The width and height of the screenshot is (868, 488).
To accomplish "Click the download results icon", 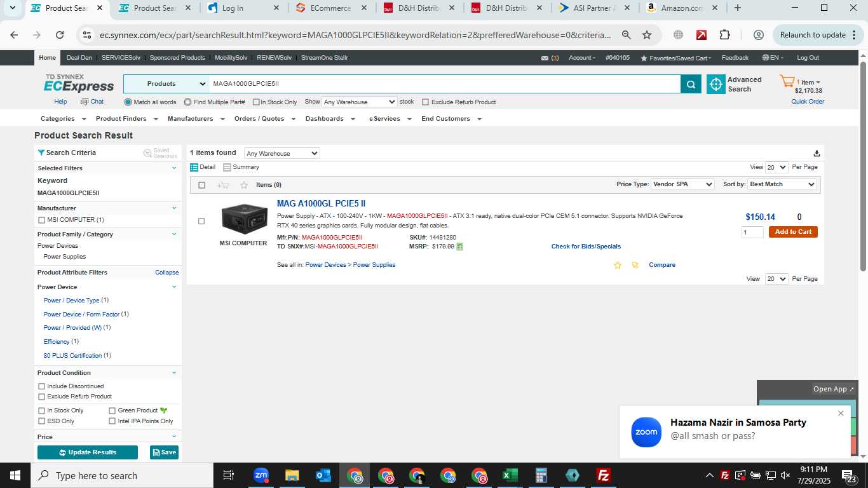I will 817,153.
